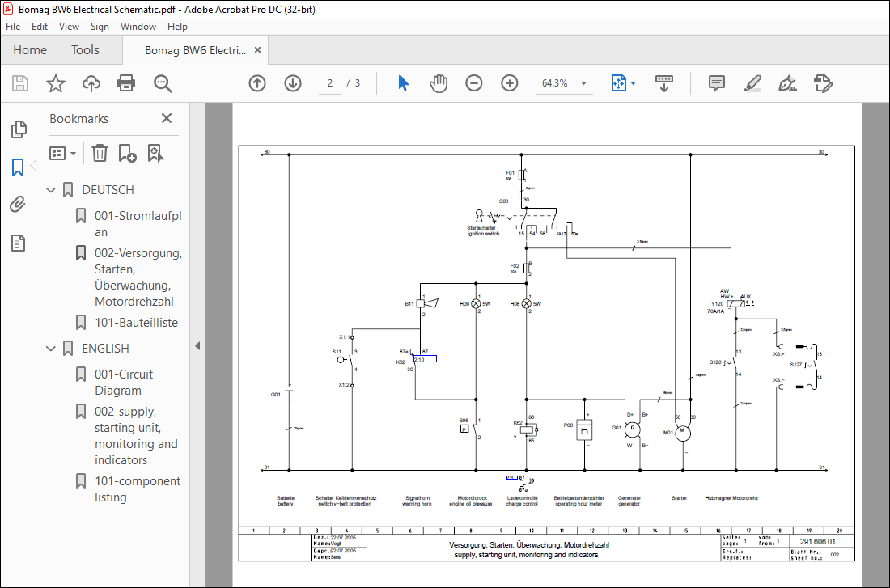
Task: Open the Sign menu
Action: [x=100, y=27]
